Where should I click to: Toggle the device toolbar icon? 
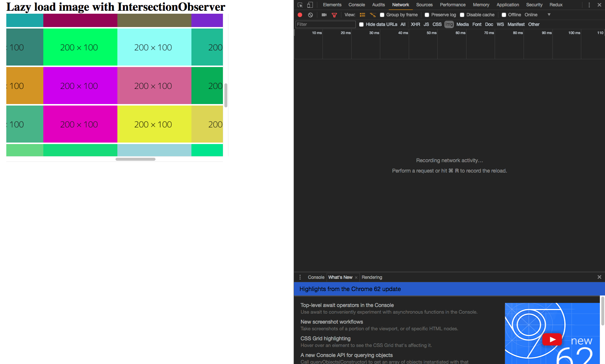tap(310, 5)
